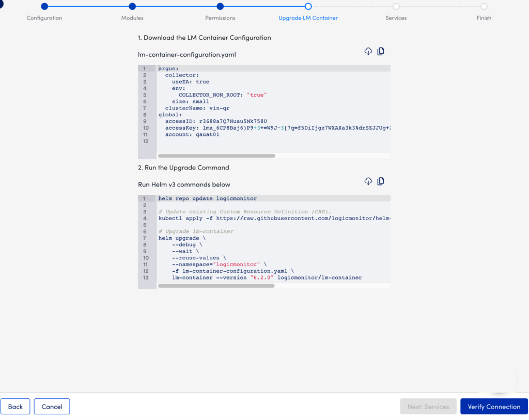Download the Helm v3 commands
The height and width of the screenshot is (420, 529).
click(x=368, y=181)
